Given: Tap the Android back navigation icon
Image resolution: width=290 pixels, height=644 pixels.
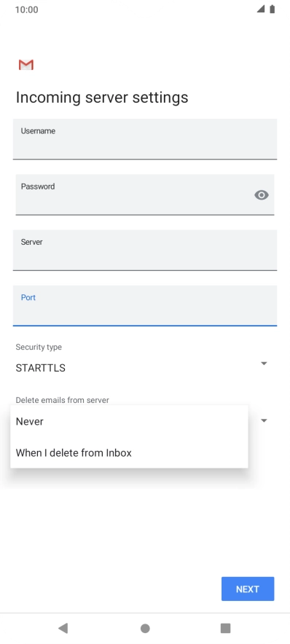Looking at the screenshot, I should click(x=63, y=628).
